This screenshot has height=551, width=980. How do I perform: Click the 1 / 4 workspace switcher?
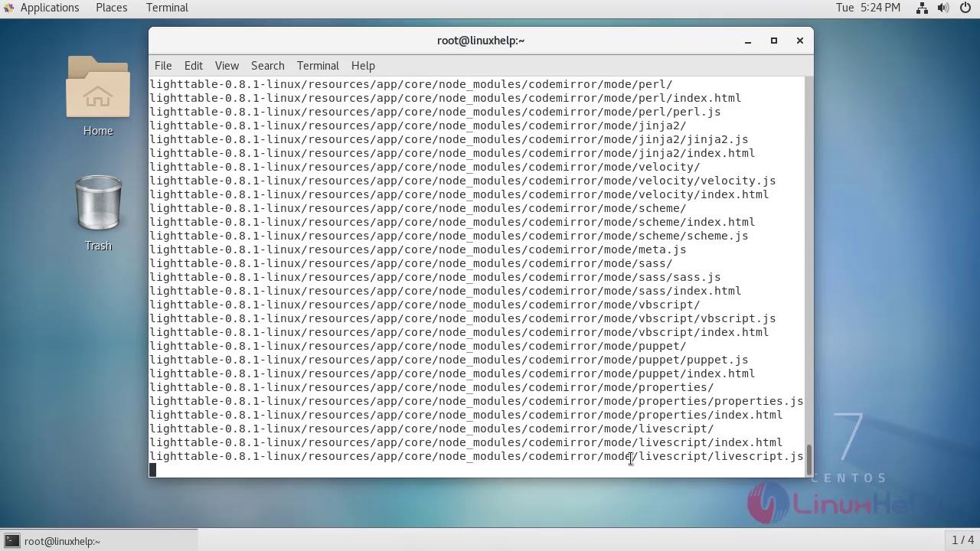962,540
